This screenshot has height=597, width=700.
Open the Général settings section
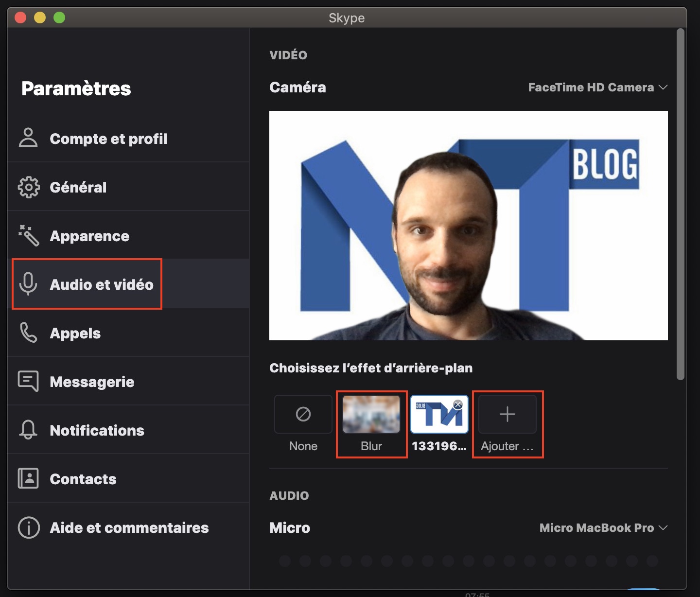[78, 187]
